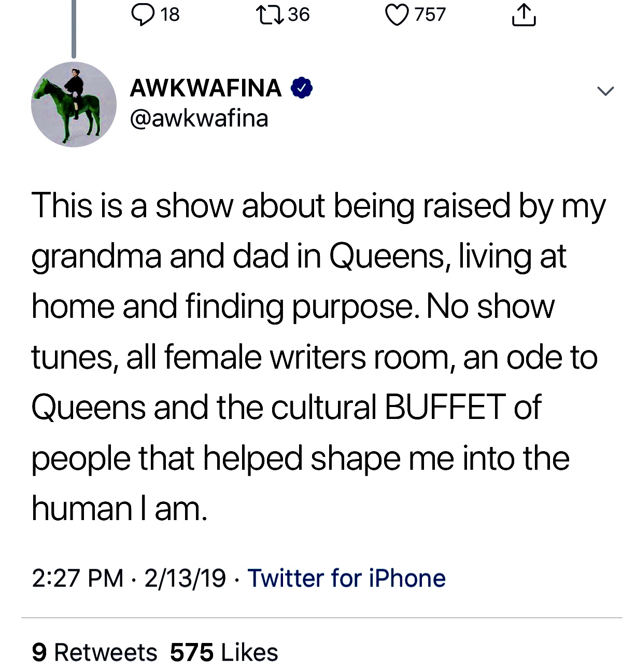Expand the tweet options chevron
The height and width of the screenshot is (672, 636).
(605, 91)
